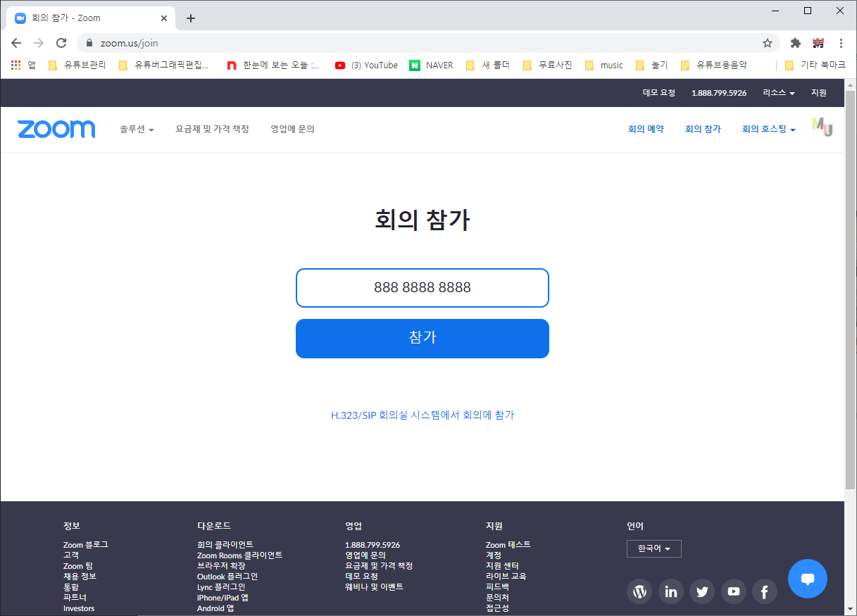This screenshot has width=857, height=616.
Task: Open 채용 정보 footer link
Action: click(80, 577)
